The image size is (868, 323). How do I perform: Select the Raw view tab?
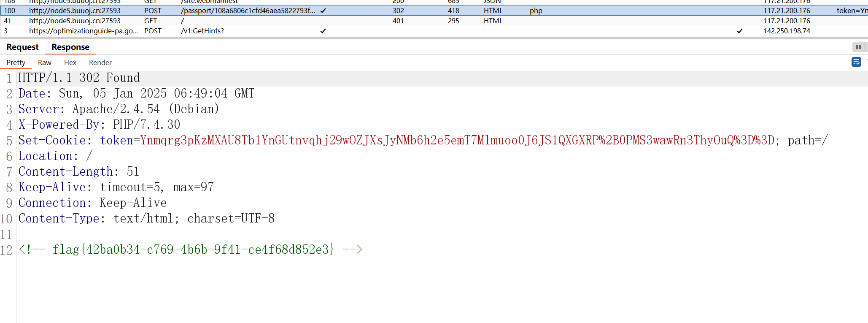point(45,62)
